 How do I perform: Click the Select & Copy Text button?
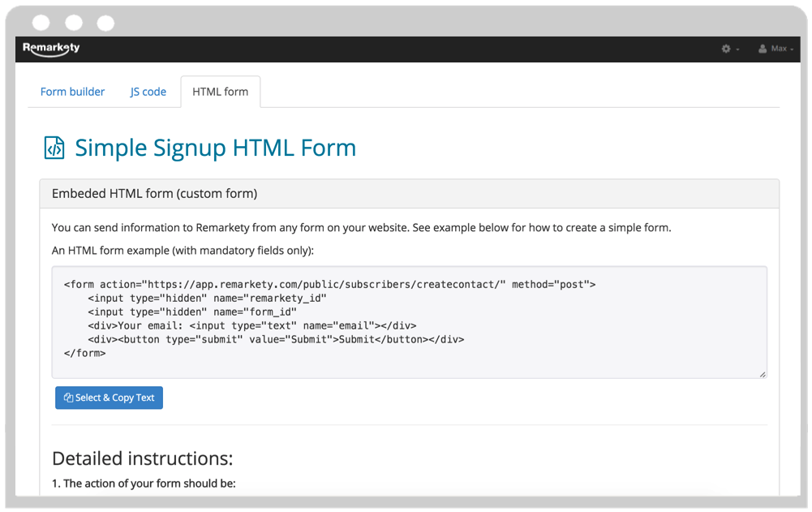109,398
